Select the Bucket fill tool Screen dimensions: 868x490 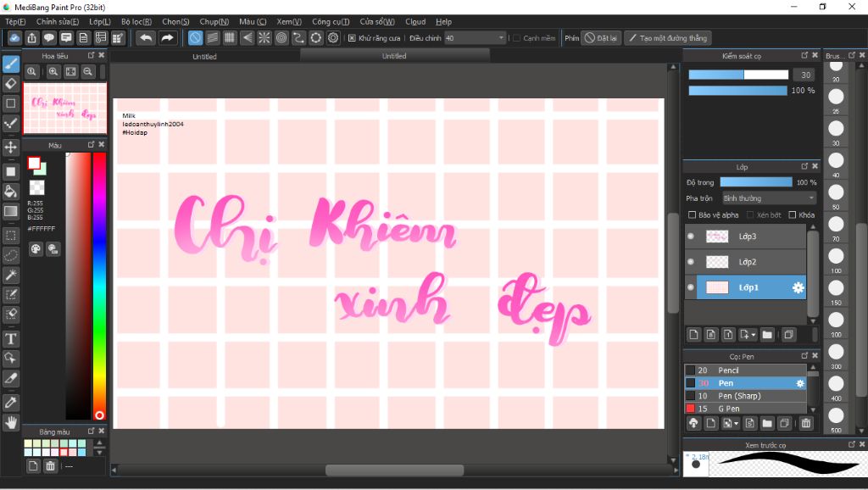pyautogui.click(x=11, y=192)
